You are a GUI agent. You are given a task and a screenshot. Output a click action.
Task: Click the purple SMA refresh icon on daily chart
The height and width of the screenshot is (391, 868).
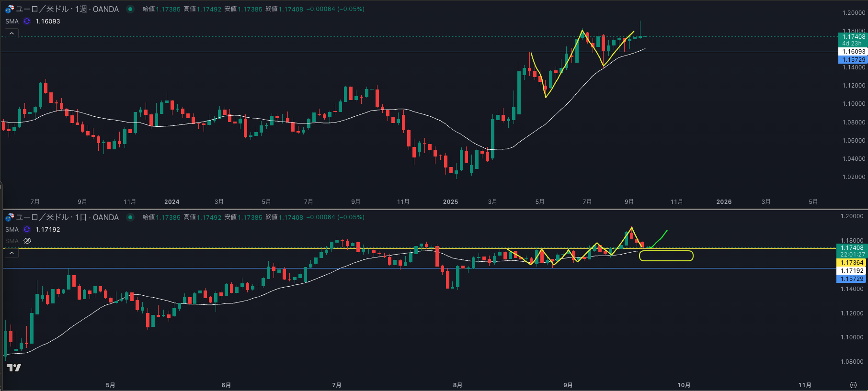click(27, 230)
